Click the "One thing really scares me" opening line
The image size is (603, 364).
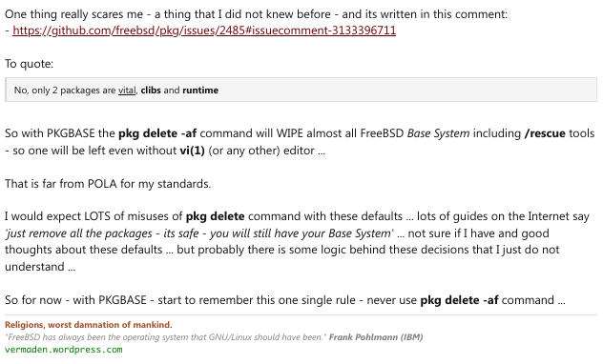[x=256, y=14]
